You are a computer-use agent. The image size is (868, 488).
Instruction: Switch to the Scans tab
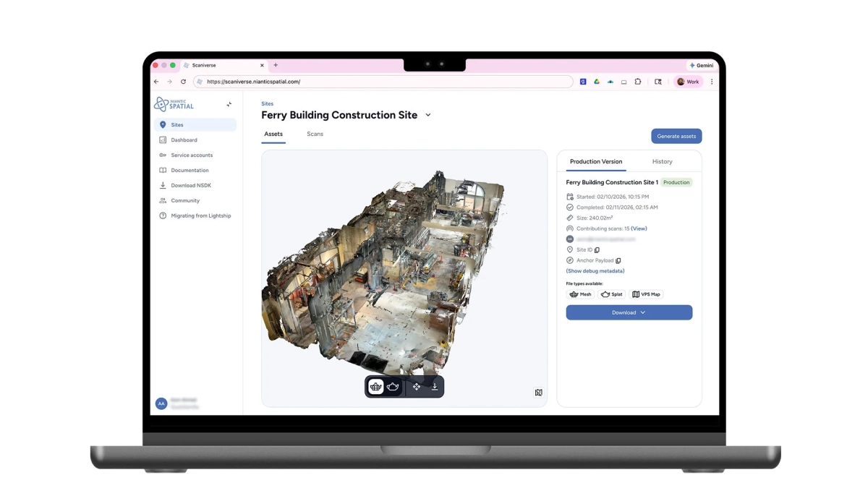pyautogui.click(x=315, y=134)
